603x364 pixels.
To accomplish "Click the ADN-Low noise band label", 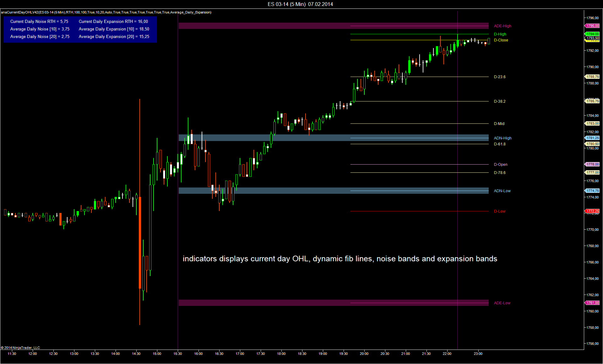I will pyautogui.click(x=502, y=191).
